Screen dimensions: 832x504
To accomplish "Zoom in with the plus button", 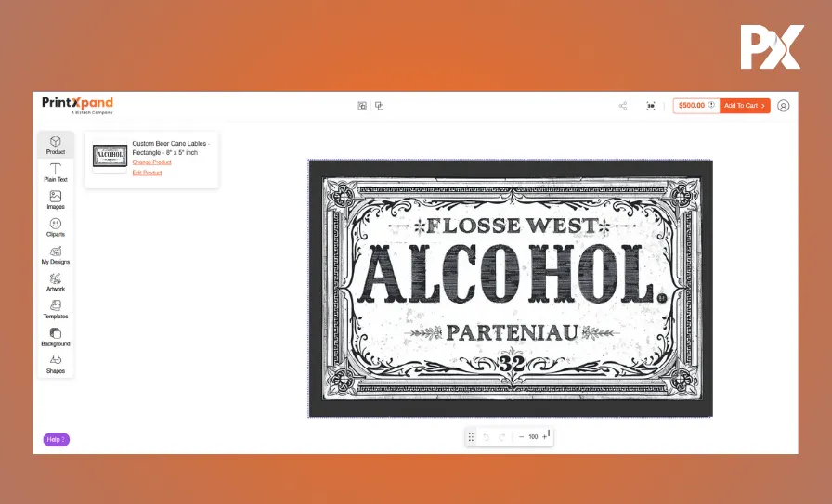I will (x=544, y=436).
